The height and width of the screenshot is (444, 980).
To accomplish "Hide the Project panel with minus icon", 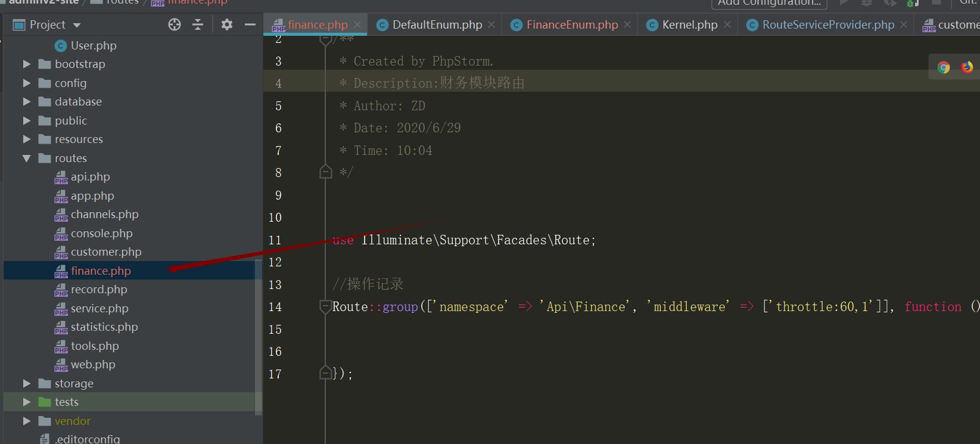I will (250, 24).
